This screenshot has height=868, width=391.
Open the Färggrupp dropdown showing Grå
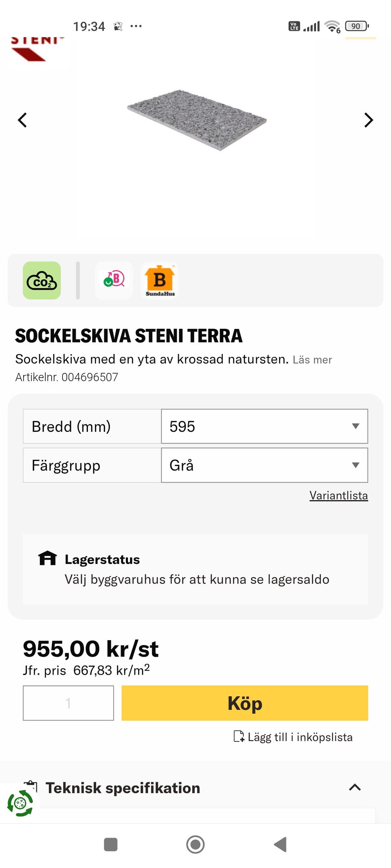[264, 465]
